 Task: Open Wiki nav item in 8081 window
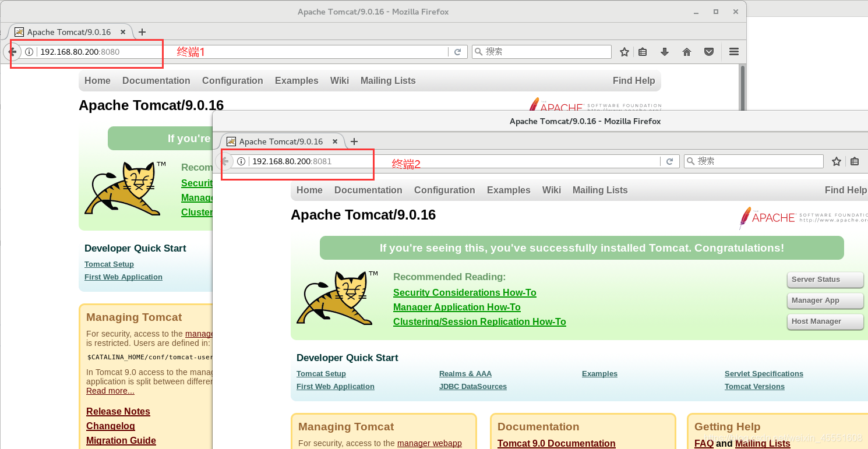[x=552, y=190]
